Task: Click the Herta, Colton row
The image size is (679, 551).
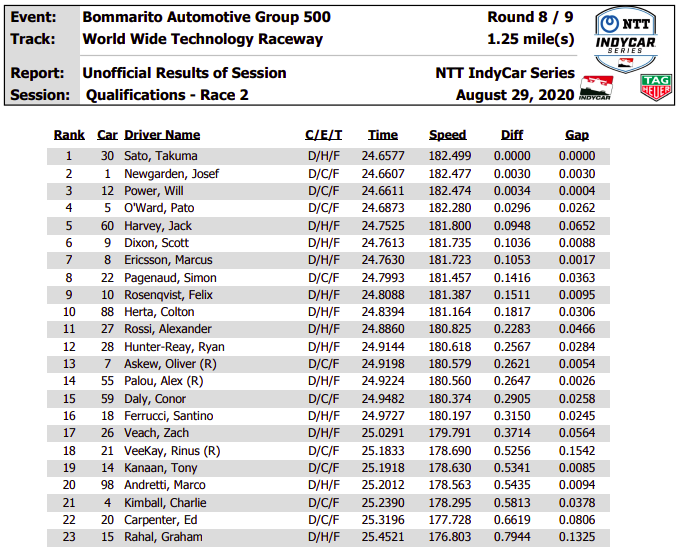Action: 328,312
